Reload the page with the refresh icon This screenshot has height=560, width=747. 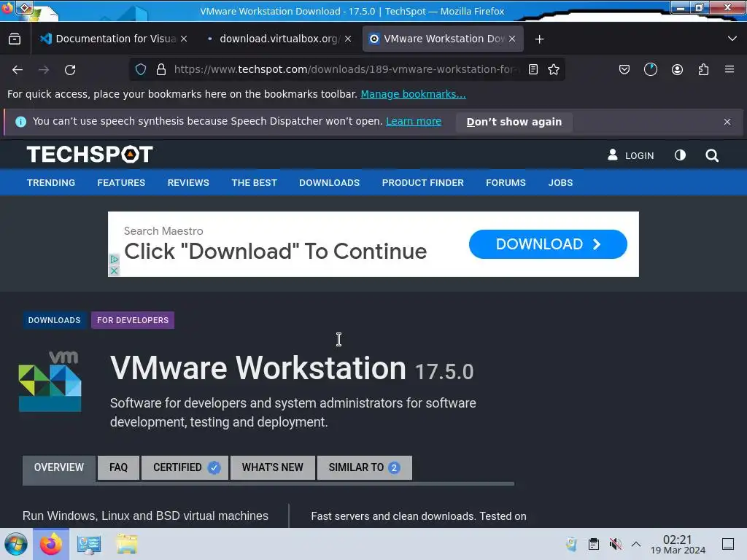(x=70, y=70)
